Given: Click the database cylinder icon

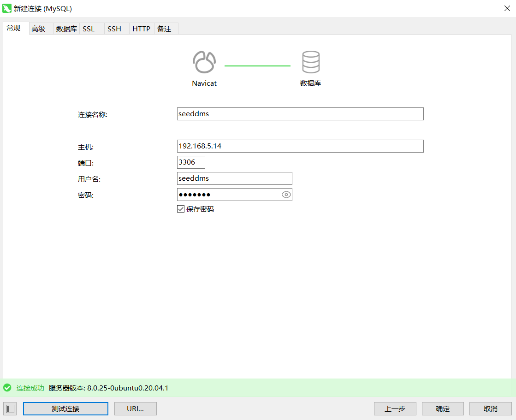Looking at the screenshot, I should point(311,62).
